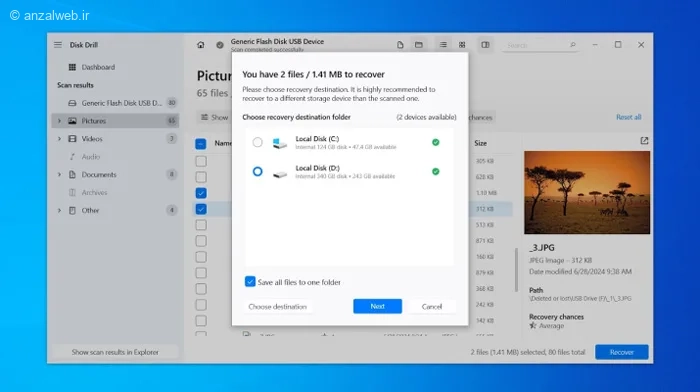Screen dimensions: 700x392
Task: Click Choose destination button
Action: pos(278,307)
